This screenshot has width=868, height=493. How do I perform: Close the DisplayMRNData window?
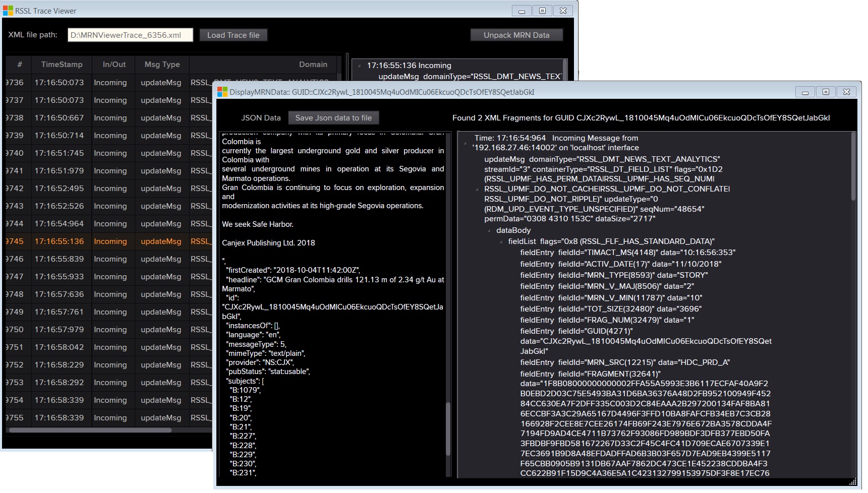point(846,92)
